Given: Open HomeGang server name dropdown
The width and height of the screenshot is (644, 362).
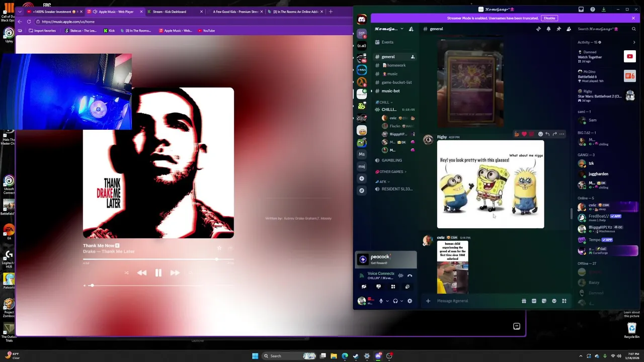Looking at the screenshot, I should [401, 29].
